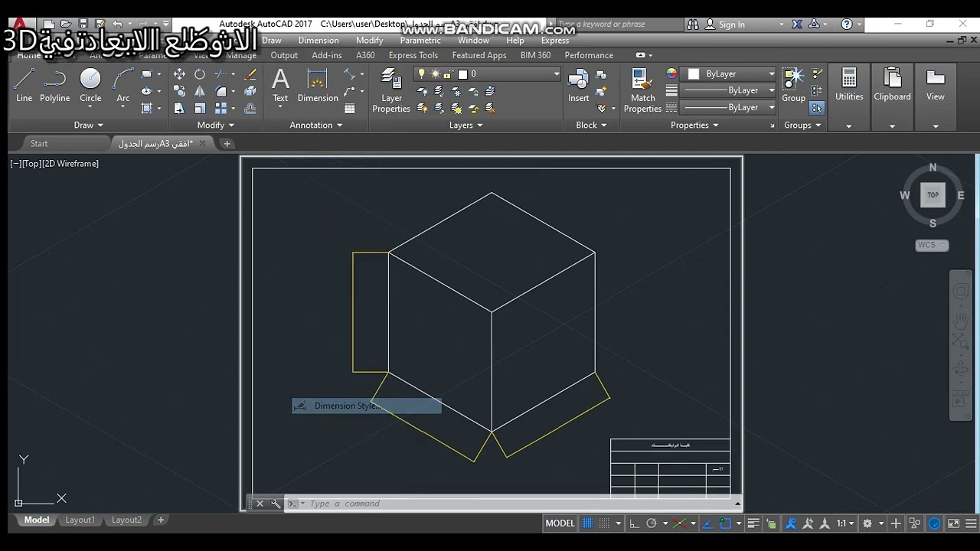Viewport: 980px width, 551px height.
Task: Select the Polyline tool
Action: click(x=54, y=84)
